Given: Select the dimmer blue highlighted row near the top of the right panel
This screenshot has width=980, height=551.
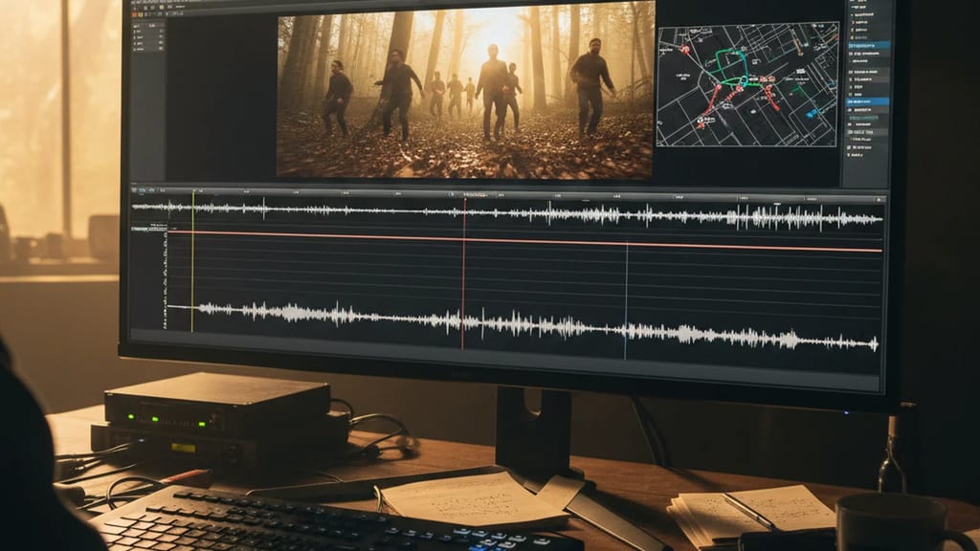Looking at the screenshot, I should pyautogui.click(x=869, y=46).
